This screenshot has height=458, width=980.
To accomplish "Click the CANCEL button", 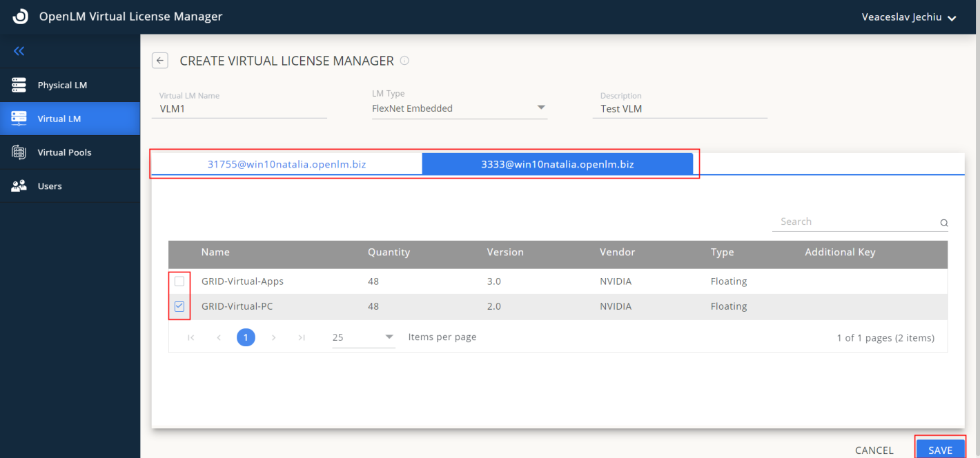I will click(874, 450).
